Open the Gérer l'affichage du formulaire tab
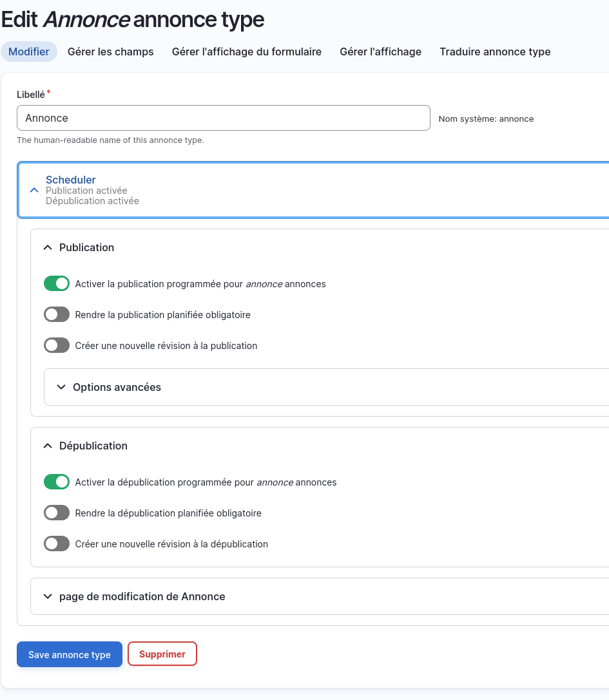609x700 pixels. click(x=247, y=52)
